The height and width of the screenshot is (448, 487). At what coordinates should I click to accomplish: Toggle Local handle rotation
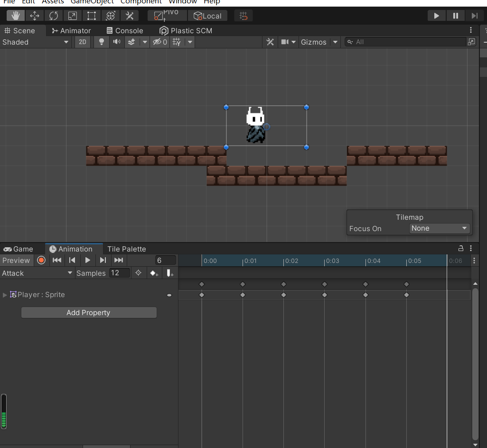tap(207, 16)
